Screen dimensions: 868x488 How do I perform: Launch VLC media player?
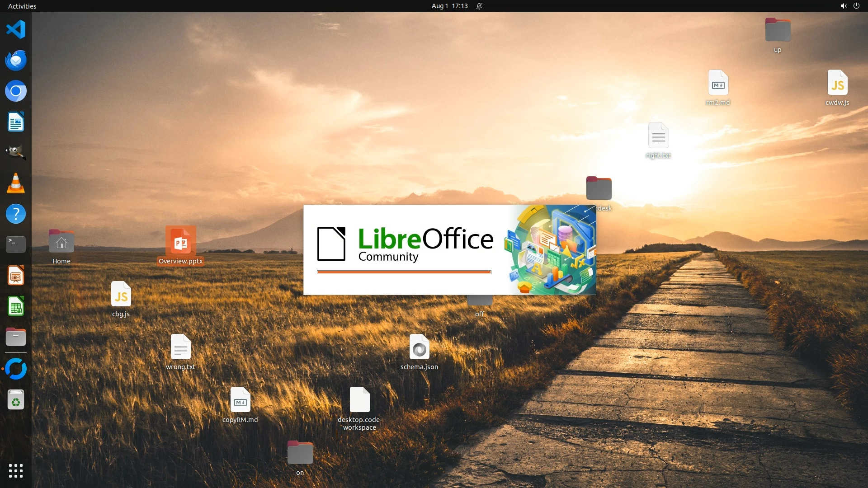coord(16,183)
